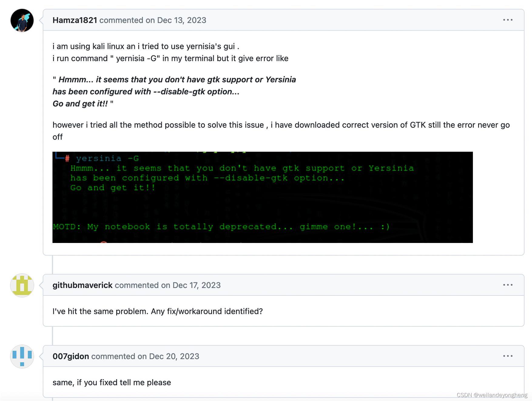532x401 pixels.
Task: Open Hamza1821's profile avatar
Action: [22, 20]
